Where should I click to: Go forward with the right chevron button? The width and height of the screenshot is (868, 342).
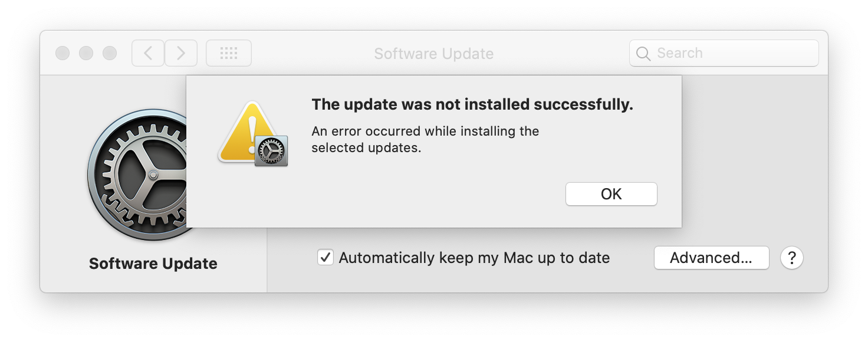coord(181,53)
